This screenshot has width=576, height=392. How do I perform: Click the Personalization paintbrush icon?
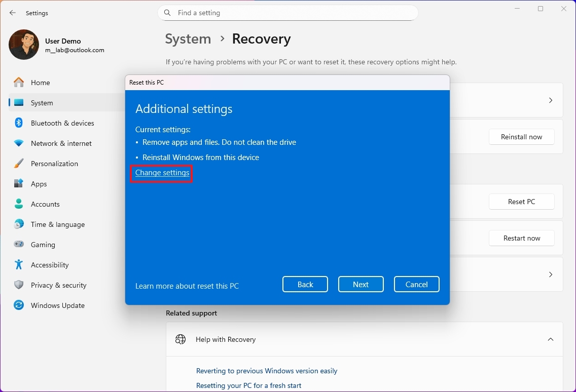[19, 164]
